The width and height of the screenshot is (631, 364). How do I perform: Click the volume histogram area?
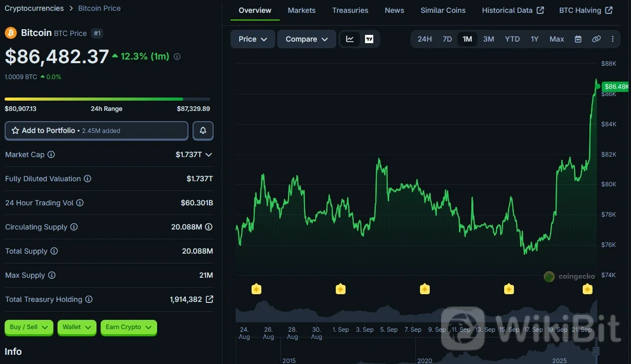[416, 312]
